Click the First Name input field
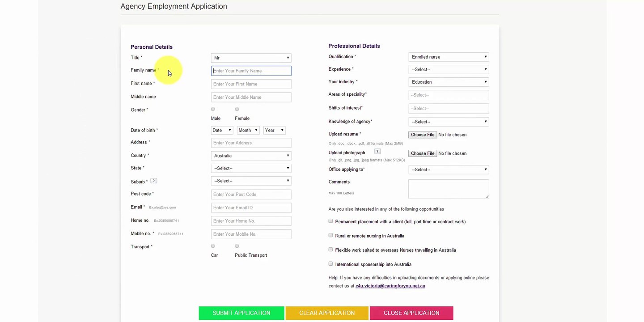 pyautogui.click(x=251, y=84)
